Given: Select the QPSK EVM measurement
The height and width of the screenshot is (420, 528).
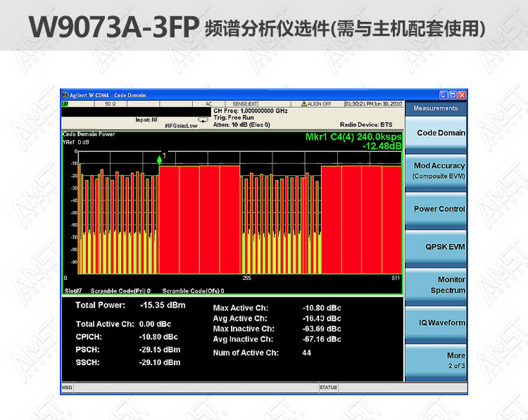Looking at the screenshot, I should [436, 247].
